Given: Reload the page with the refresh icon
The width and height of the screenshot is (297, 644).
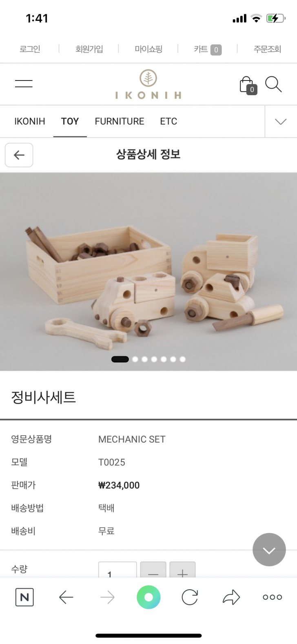Looking at the screenshot, I should click(190, 597).
